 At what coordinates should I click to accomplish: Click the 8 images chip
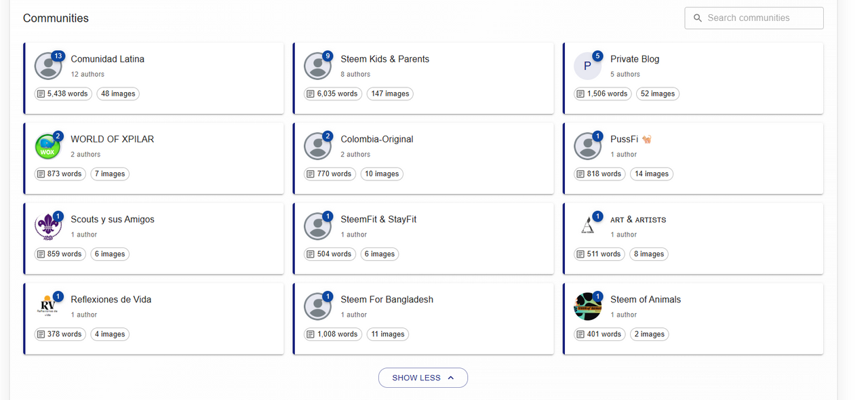[649, 254]
